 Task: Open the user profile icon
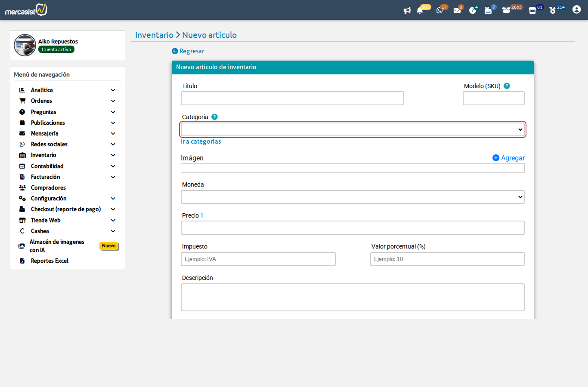(x=576, y=9)
